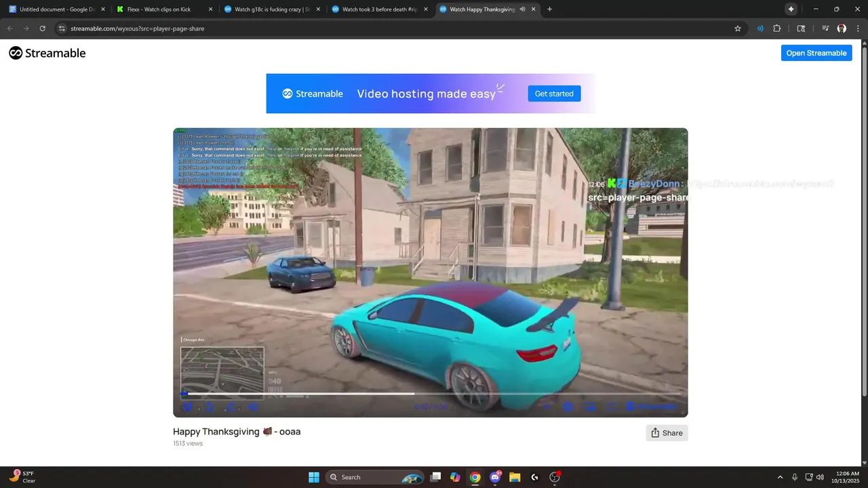Open the Extensions puzzle menu
Screen dimensions: 868x488
click(777, 28)
